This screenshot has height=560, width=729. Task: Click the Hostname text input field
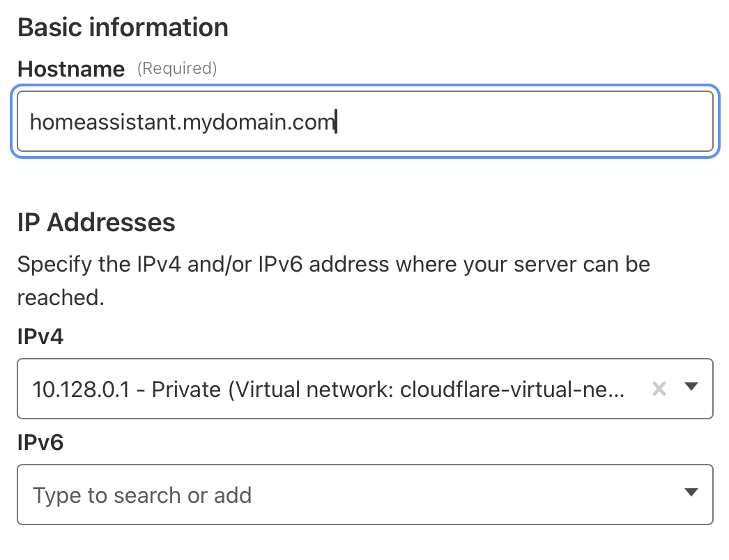(364, 121)
